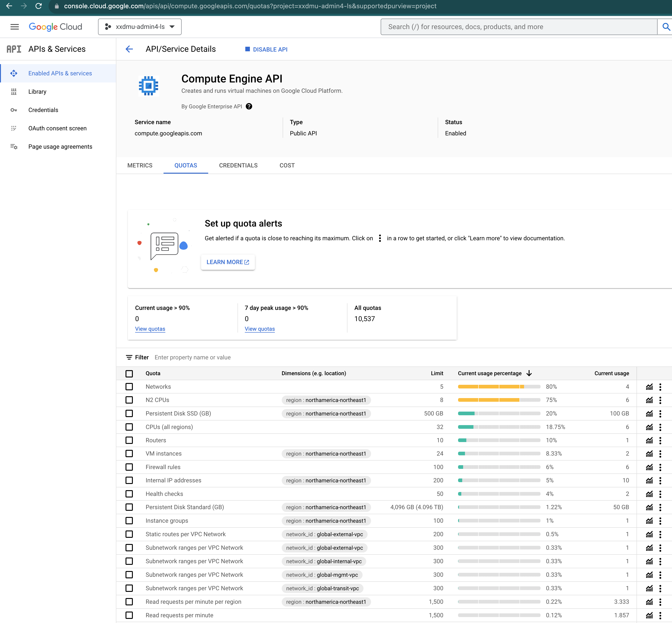672x623 pixels.
Task: Switch to the METRICS tab
Action: 139,165
